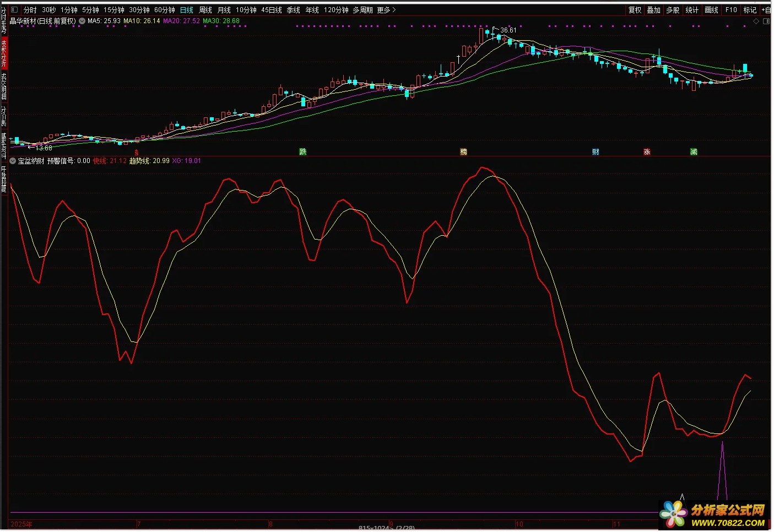Click the 2025年 date axis label
774x532 pixels.
click(21, 524)
